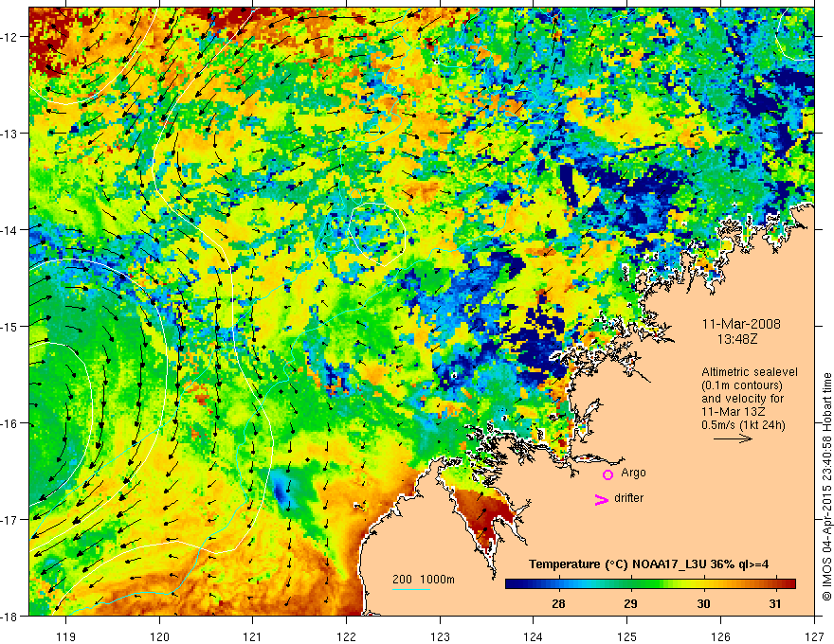Click the 'and velocity for' text line
The width and height of the screenshot is (834, 644).
click(742, 399)
